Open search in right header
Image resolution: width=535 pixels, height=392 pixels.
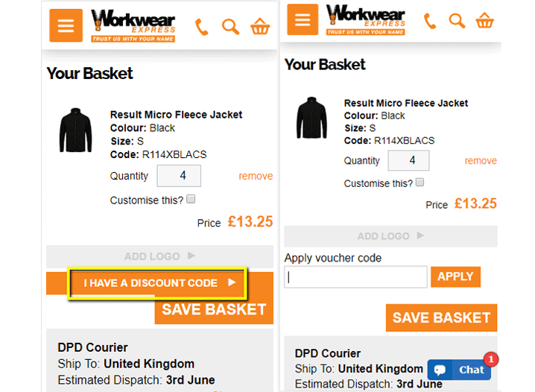[x=457, y=21]
